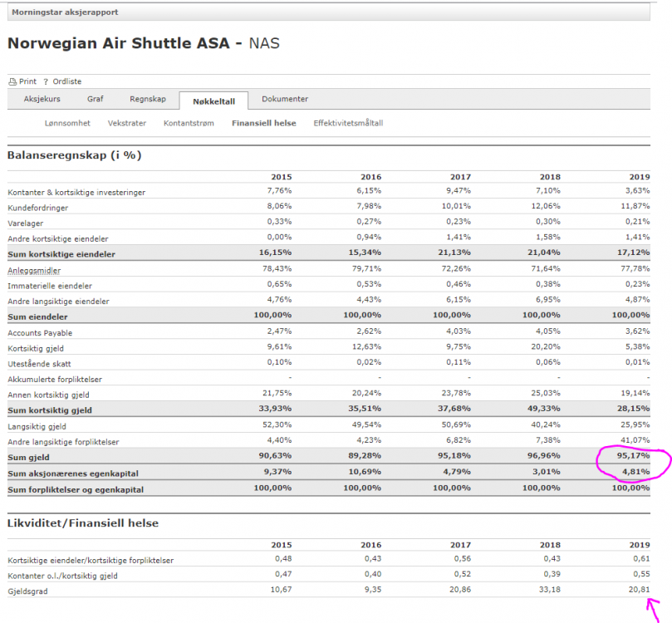The height and width of the screenshot is (623, 672).
Task: Open the Dokumenter tab
Action: click(285, 99)
